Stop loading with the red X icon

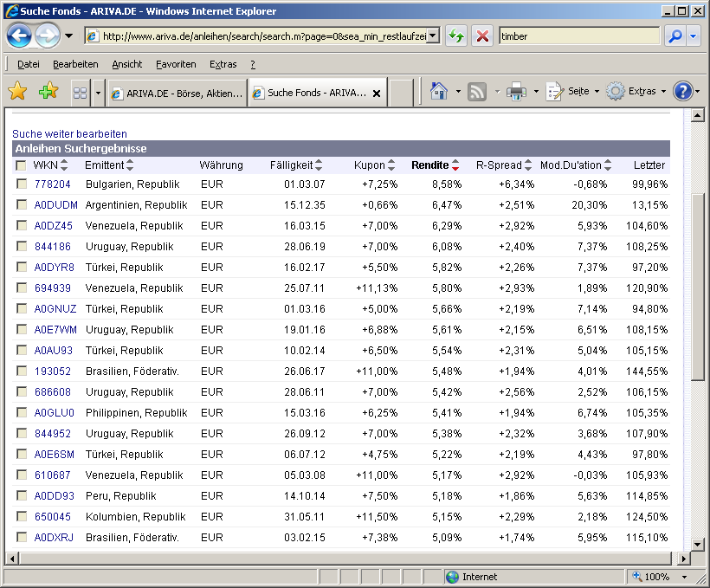pyautogui.click(x=482, y=36)
